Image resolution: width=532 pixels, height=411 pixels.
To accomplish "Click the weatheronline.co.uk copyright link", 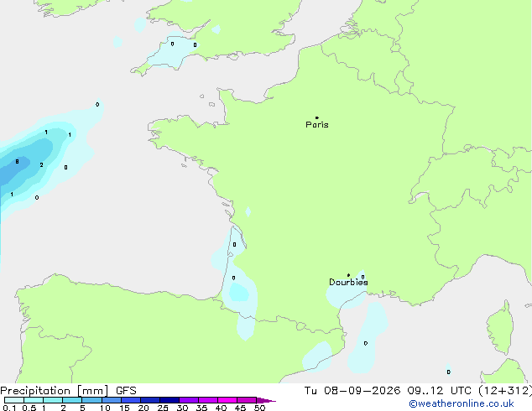I will [462, 403].
